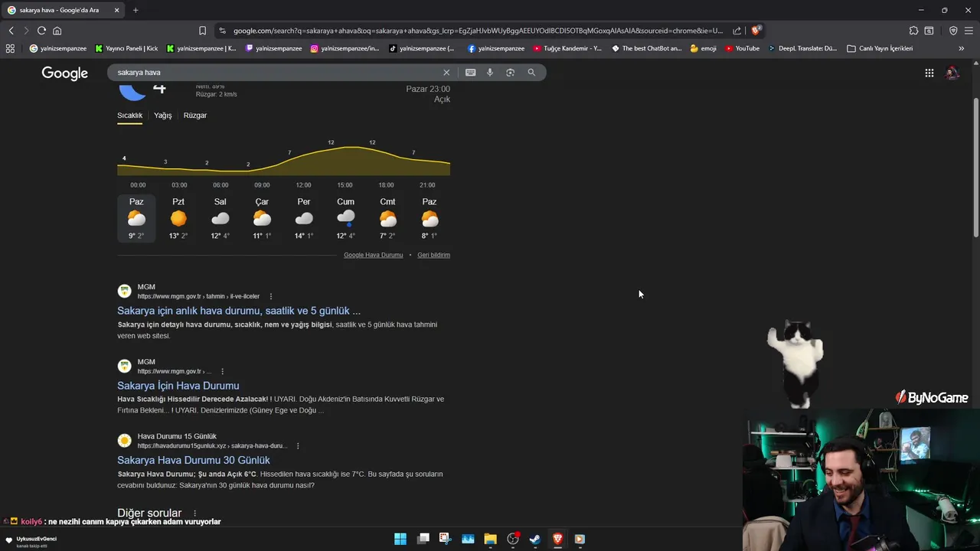Open three-dot menu for first MGM result
The image size is (980, 551).
tap(270, 296)
